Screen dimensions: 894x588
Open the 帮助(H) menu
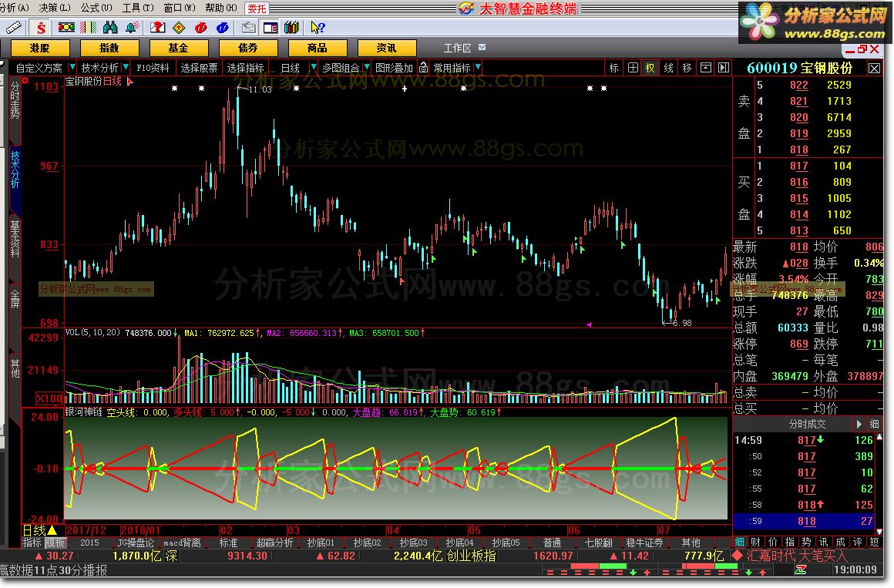click(x=221, y=8)
